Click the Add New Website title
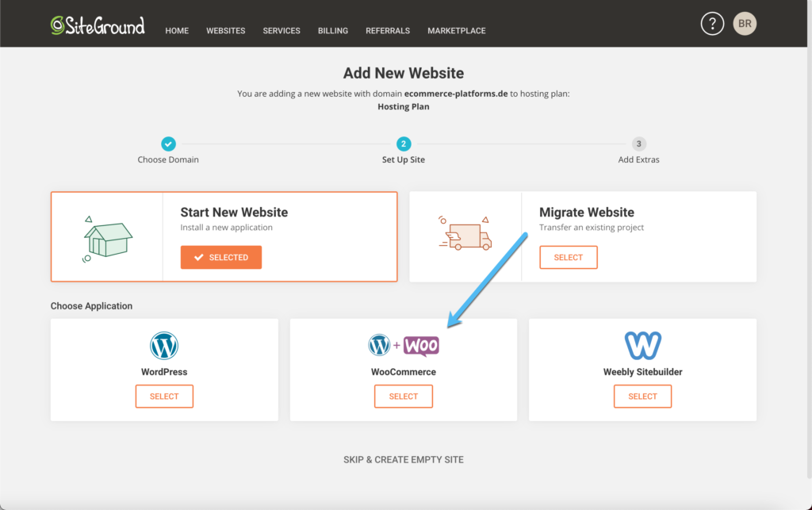 tap(404, 73)
